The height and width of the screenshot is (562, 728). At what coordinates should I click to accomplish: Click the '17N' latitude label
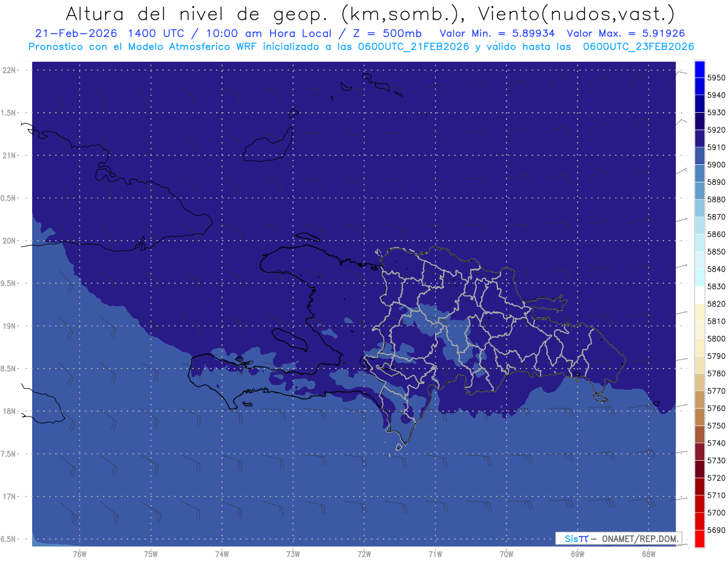click(x=9, y=497)
